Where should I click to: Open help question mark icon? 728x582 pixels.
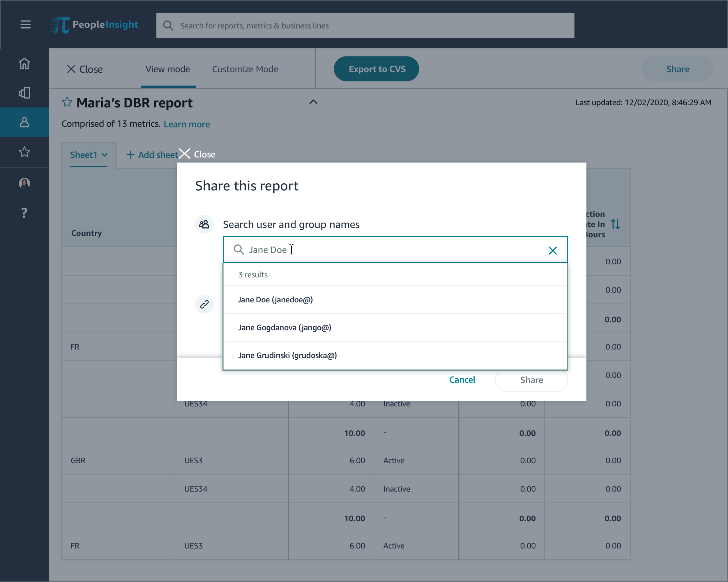pos(24,213)
